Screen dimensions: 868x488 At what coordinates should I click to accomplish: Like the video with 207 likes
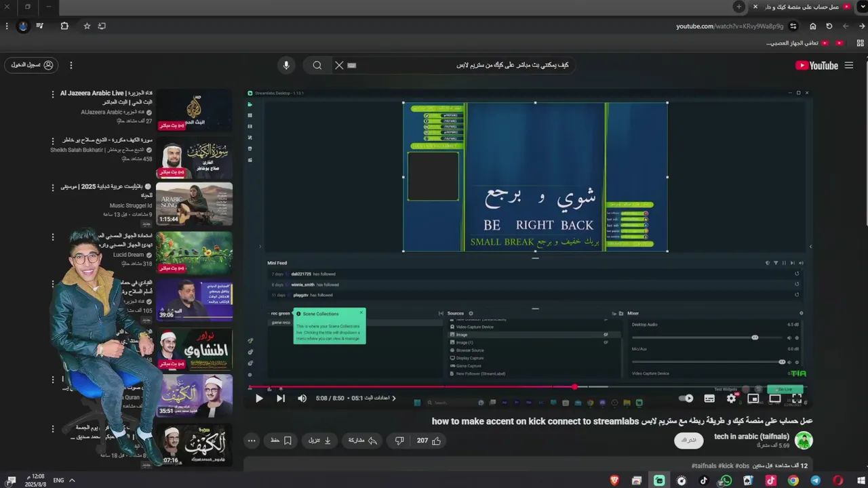coord(429,441)
